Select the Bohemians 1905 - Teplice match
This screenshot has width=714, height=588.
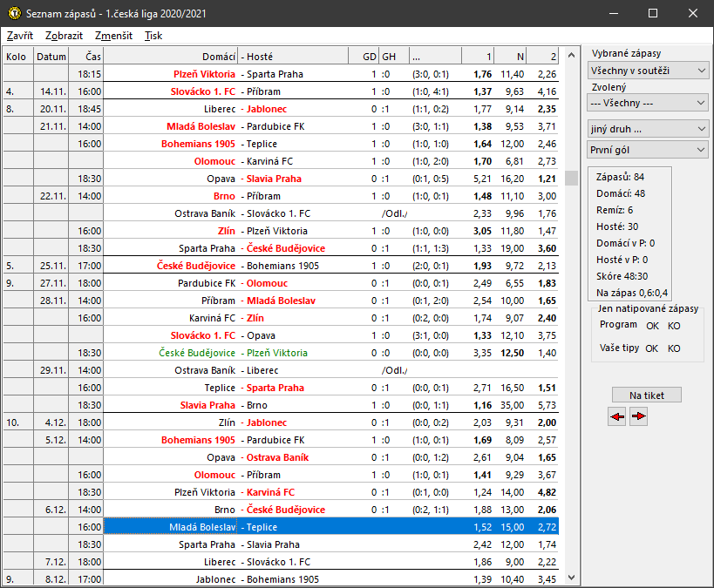(x=331, y=144)
